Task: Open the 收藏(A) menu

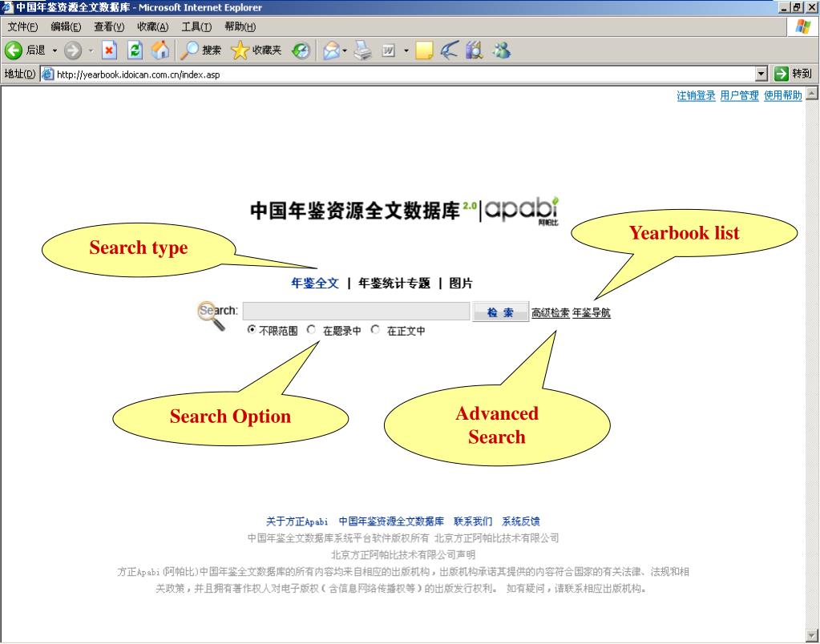Action: coord(153,26)
